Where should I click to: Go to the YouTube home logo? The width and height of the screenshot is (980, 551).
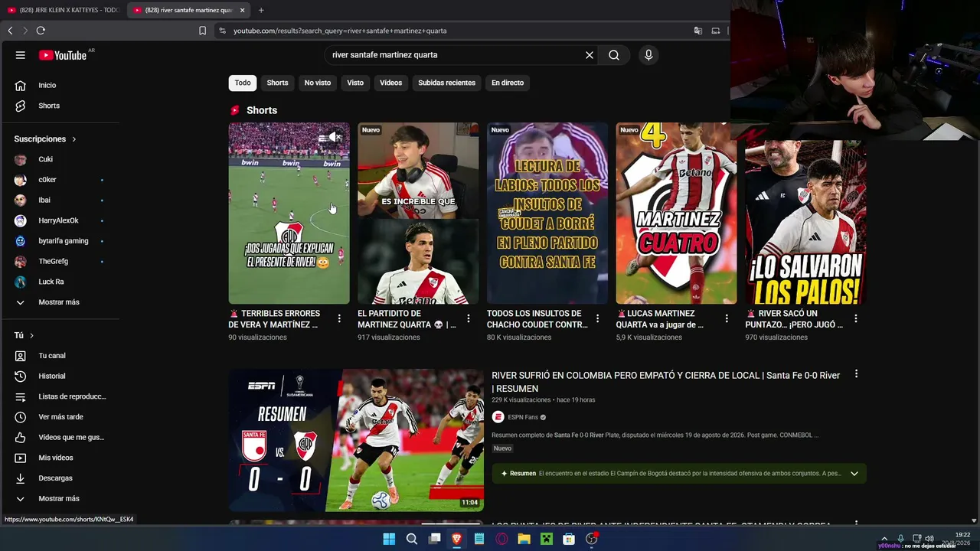click(x=63, y=55)
